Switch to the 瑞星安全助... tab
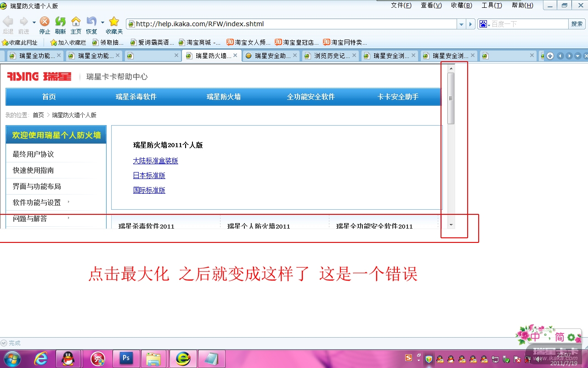 tap(270, 56)
